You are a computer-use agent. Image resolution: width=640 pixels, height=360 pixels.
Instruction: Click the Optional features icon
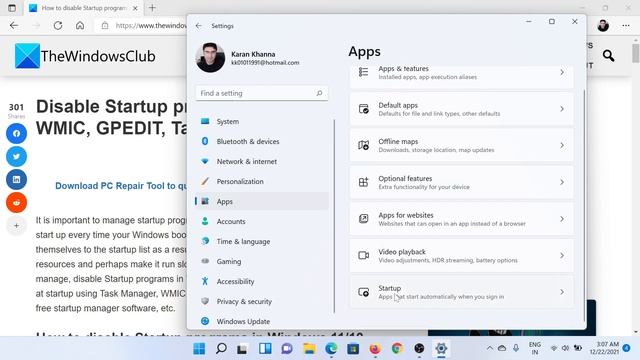[x=363, y=182]
